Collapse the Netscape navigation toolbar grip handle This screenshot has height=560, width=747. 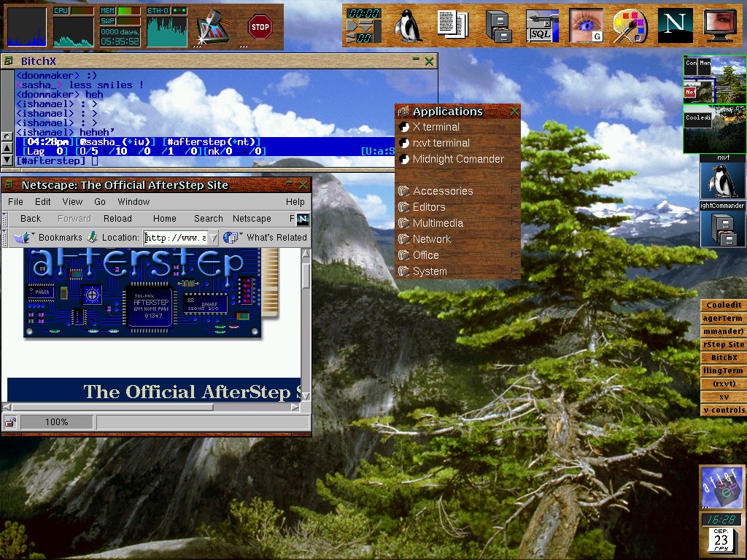tap(5, 218)
